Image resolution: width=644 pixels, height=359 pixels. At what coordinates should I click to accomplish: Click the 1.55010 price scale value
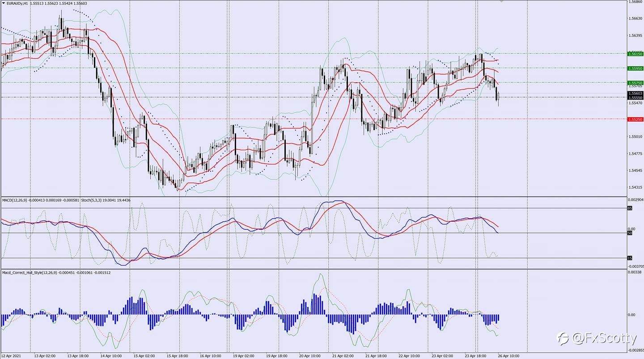point(636,137)
